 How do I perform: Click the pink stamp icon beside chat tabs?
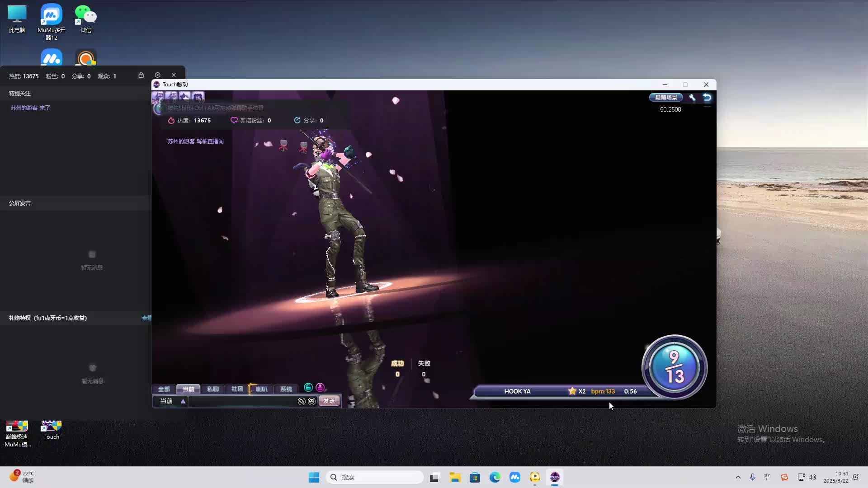point(320,387)
